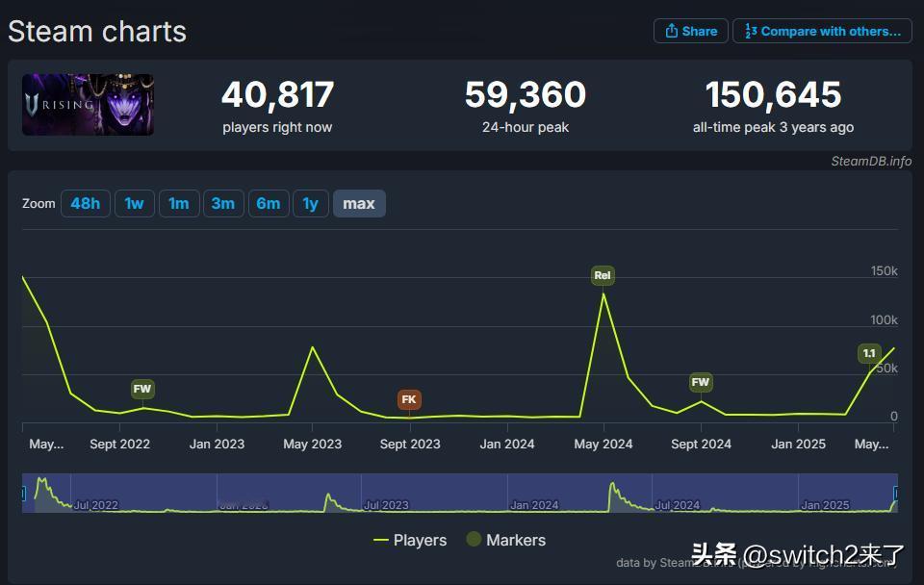Set zoom to 1y
924x585 pixels.
tap(311, 204)
